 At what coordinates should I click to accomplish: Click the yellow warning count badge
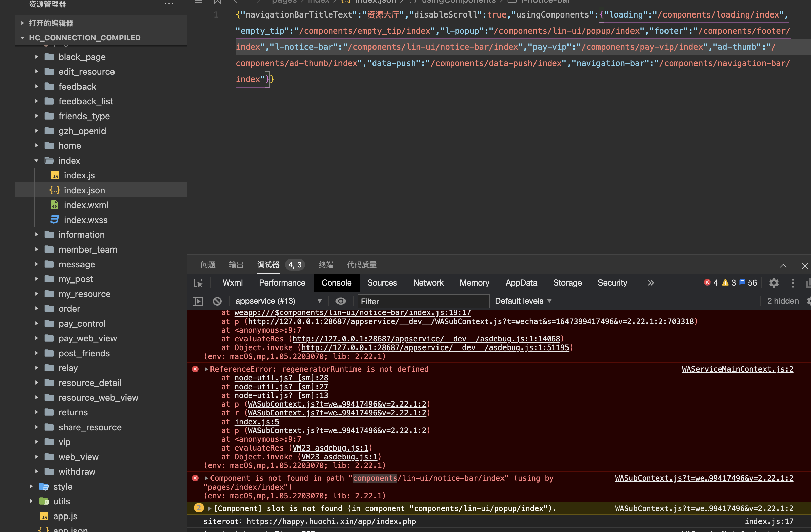729,283
